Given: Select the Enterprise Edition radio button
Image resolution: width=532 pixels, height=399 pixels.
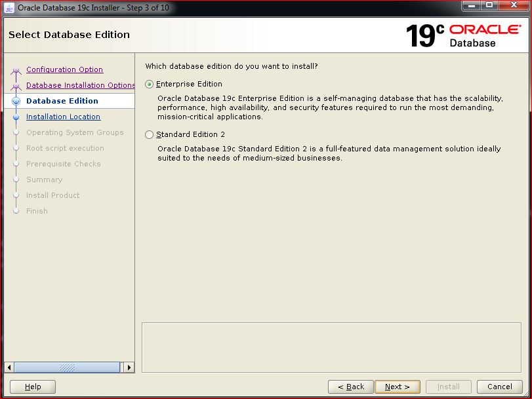Looking at the screenshot, I should (150, 85).
